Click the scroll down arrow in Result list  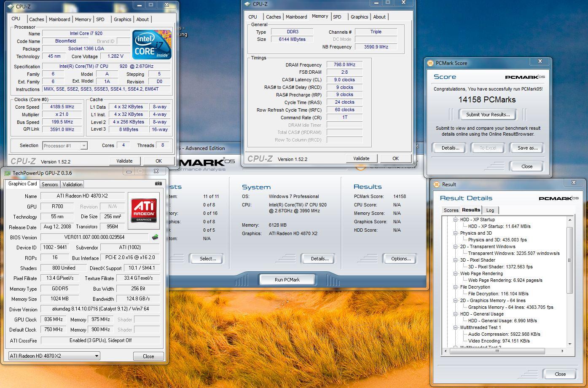[570, 344]
